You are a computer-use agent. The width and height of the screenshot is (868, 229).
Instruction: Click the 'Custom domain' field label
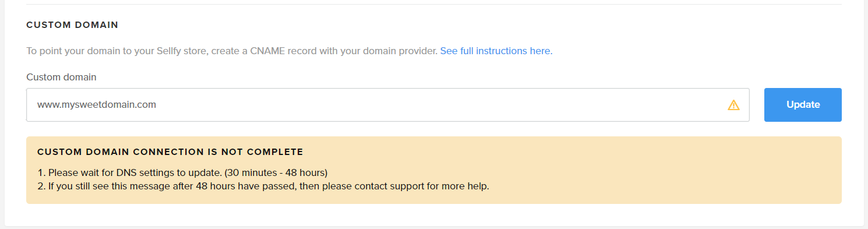pyautogui.click(x=61, y=77)
